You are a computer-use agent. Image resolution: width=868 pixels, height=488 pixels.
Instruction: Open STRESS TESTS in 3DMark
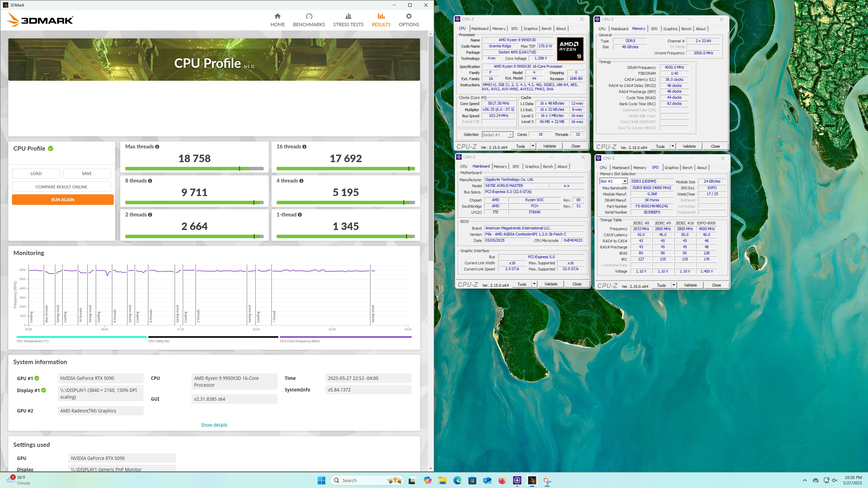tap(348, 20)
